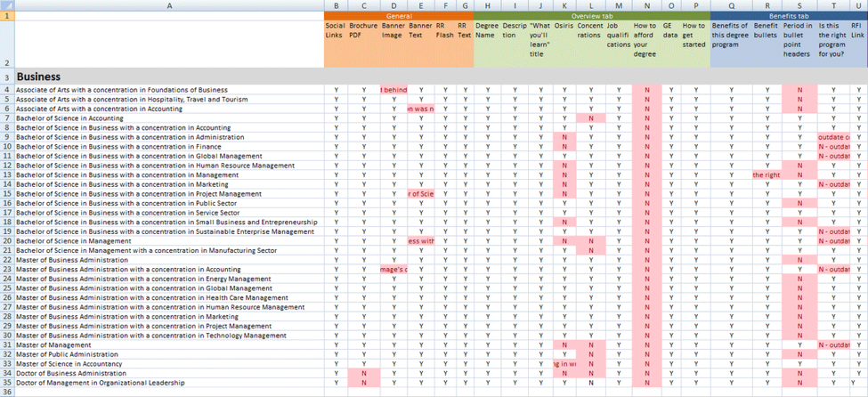Click Concentrations cell for Bachelor of Science in Accounting
Image resolution: width=868 pixels, height=397 pixels.
[x=589, y=117]
